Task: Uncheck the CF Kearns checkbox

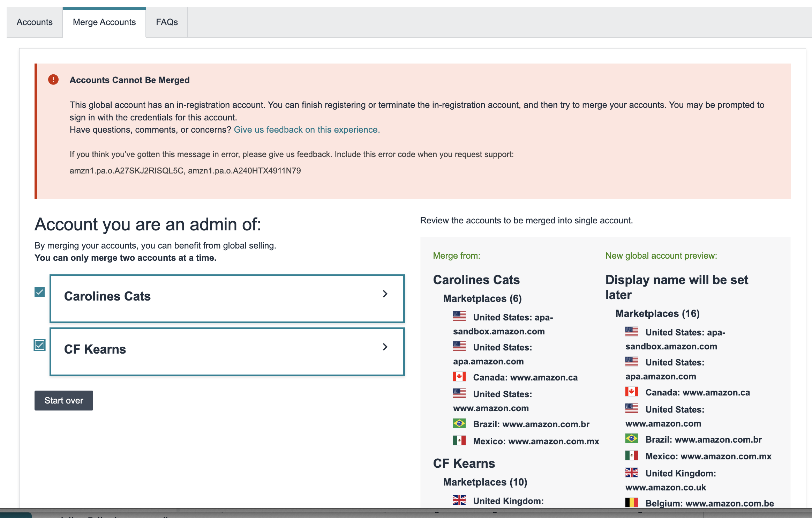Action: [40, 345]
